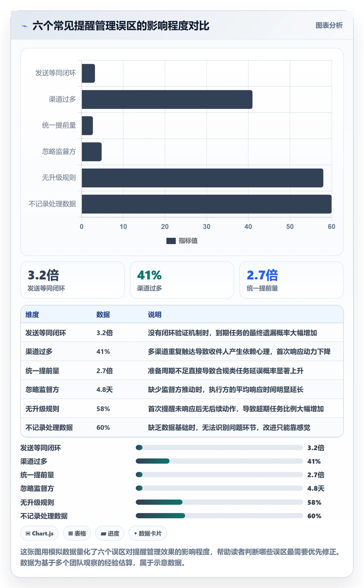The height and width of the screenshot is (588, 364).
Task: Click the diamond icon in 数据卡片 chip
Action: point(135,533)
